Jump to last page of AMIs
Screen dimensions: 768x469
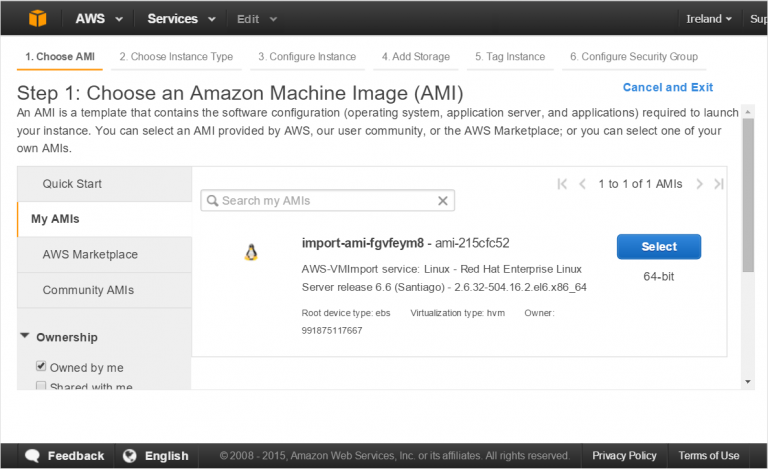coord(719,184)
